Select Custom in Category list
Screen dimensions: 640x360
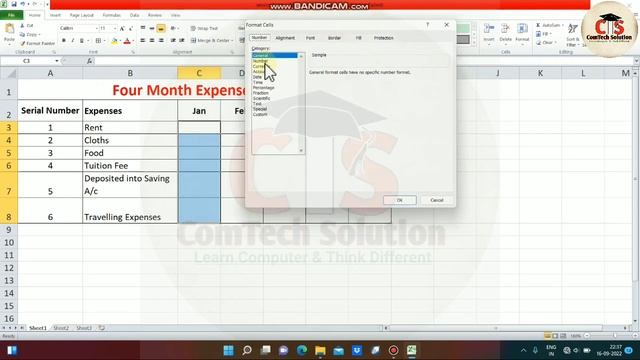pos(260,114)
